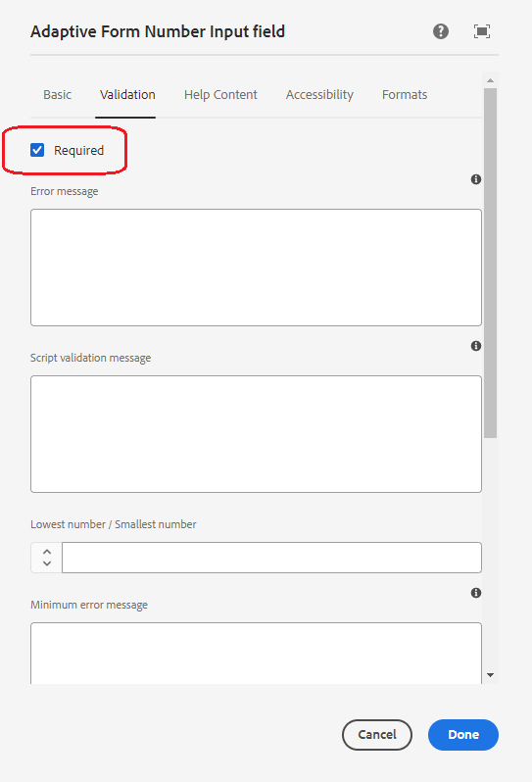
Task: Confirm changes with Done button
Action: pos(463,735)
